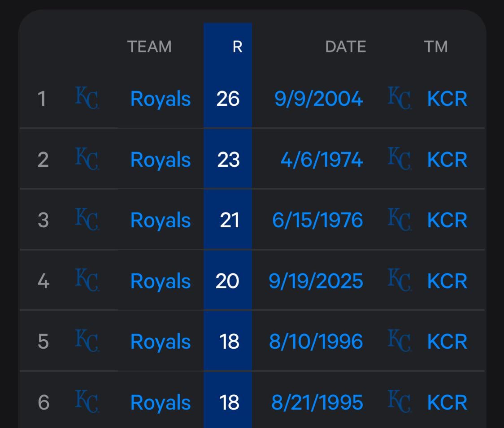Open the KC logo before the first KCR link
Screen dimensions: 504x428
(400, 99)
